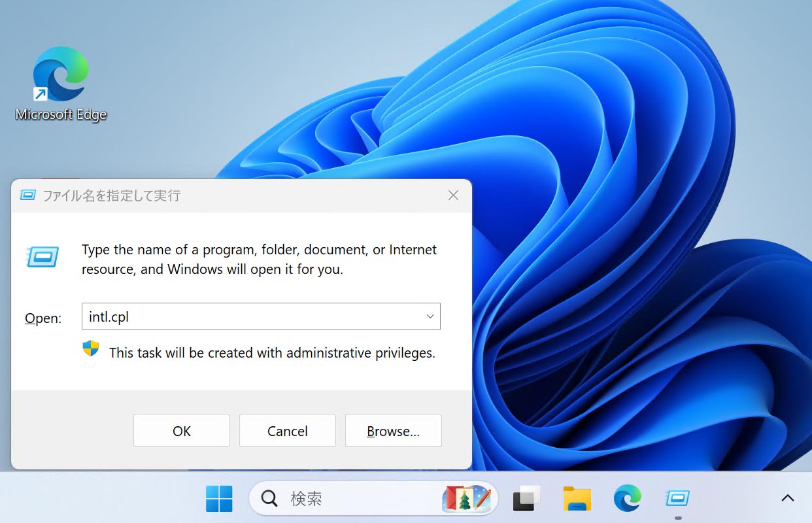Click the large Run icon beside the description
This screenshot has height=523, width=812.
(x=42, y=257)
